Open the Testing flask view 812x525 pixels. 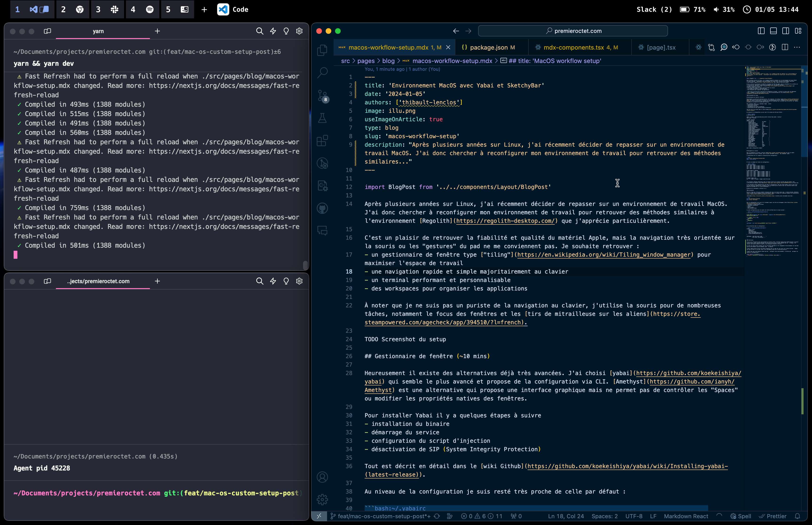[322, 118]
